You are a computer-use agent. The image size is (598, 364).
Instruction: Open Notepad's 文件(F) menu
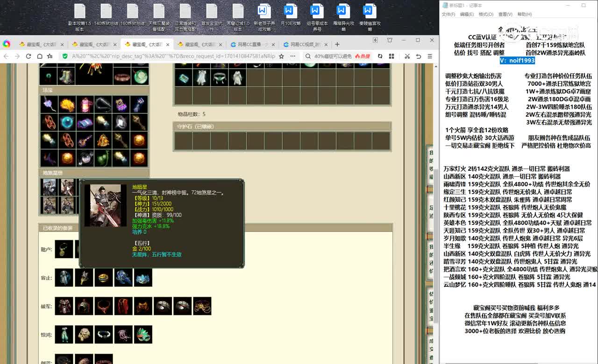[x=448, y=14]
